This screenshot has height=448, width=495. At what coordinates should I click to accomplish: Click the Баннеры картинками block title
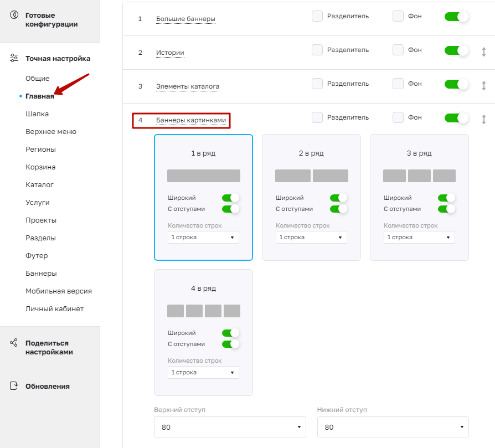tap(191, 120)
